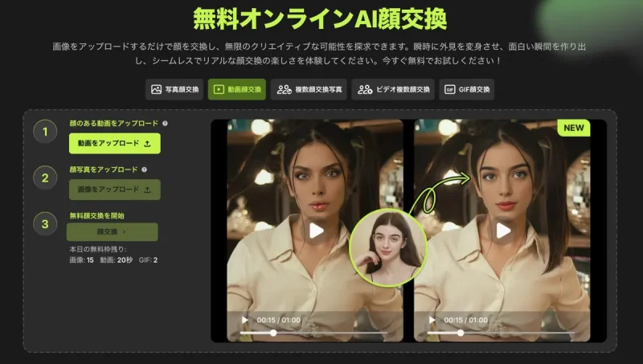Click the 動画をアップロード upload button

pos(114,144)
